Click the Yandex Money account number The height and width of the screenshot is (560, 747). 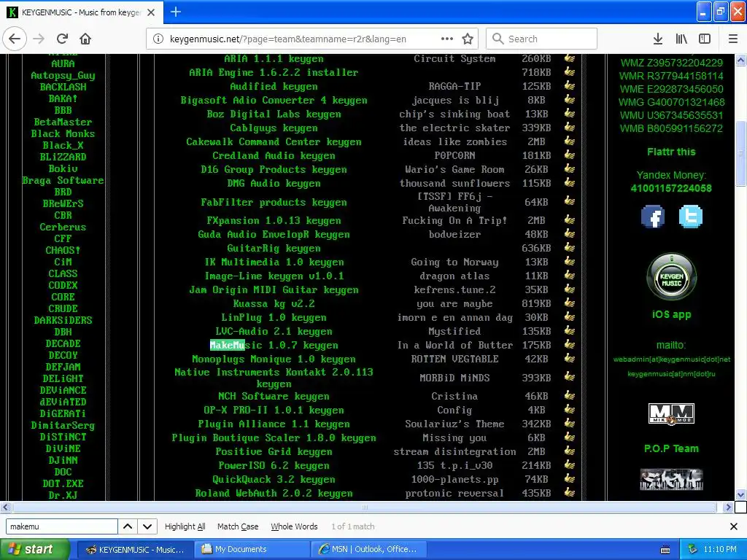[x=671, y=188]
